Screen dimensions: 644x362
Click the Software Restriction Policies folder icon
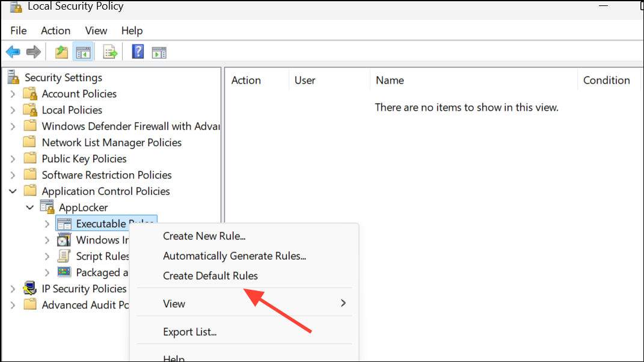pos(29,174)
